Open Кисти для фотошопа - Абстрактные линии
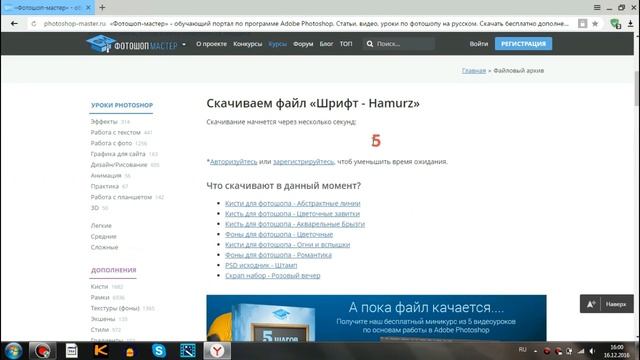 coord(293,203)
